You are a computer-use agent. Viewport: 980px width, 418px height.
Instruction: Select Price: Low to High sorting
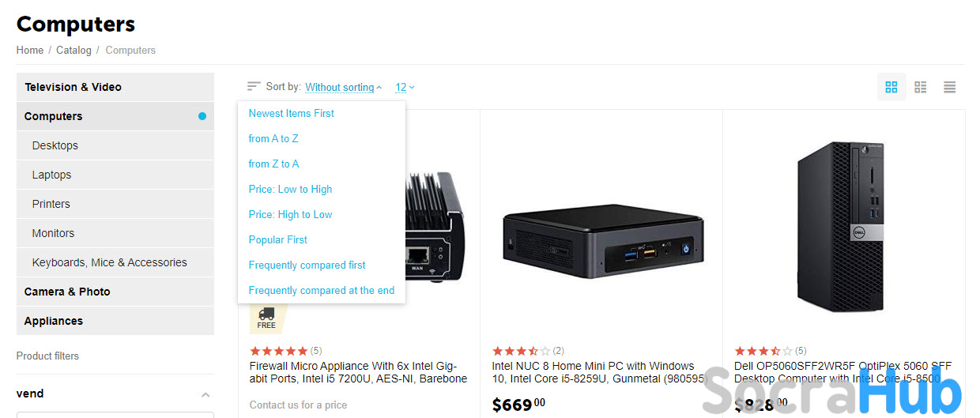pos(290,189)
